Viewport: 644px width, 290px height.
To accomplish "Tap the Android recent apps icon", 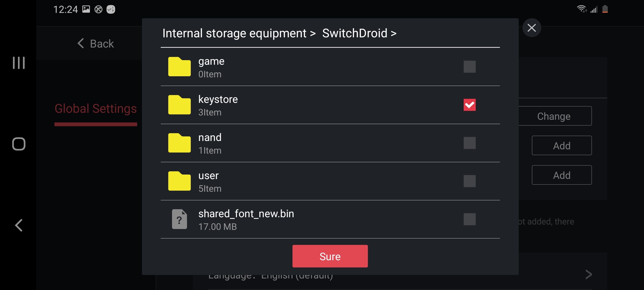I will 19,63.
